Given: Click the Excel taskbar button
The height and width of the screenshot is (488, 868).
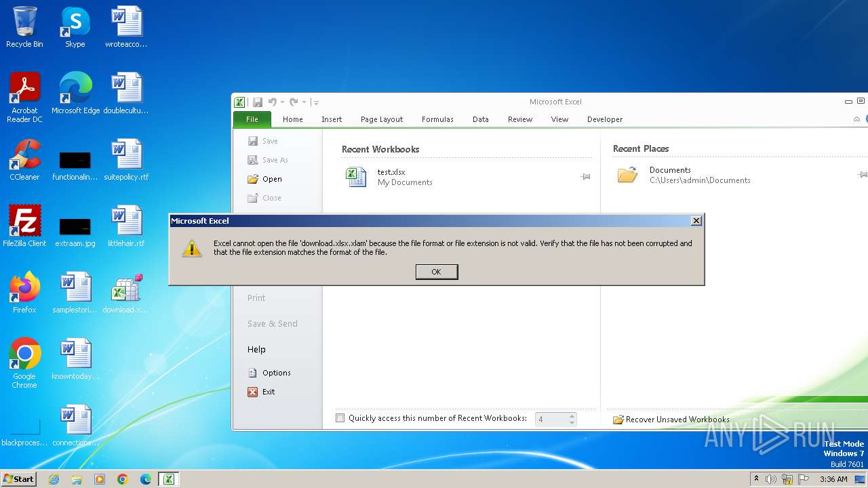Looking at the screenshot, I should (169, 479).
